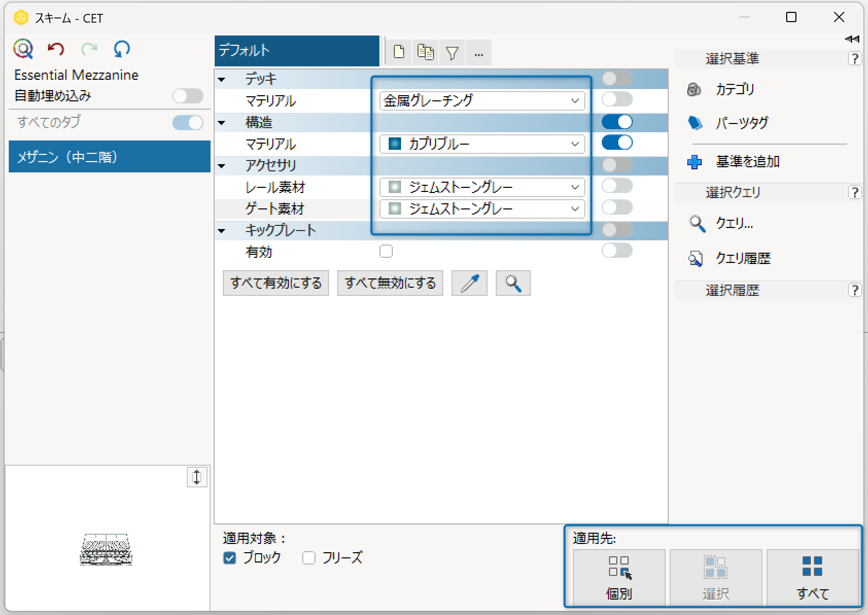Click the CET app icon in title bar
Screen dimensions: 868x615
click(21, 18)
